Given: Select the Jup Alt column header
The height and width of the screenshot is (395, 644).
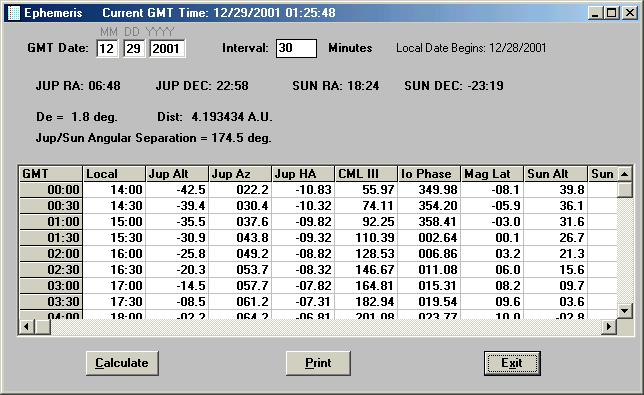Looking at the screenshot, I should [x=177, y=174].
